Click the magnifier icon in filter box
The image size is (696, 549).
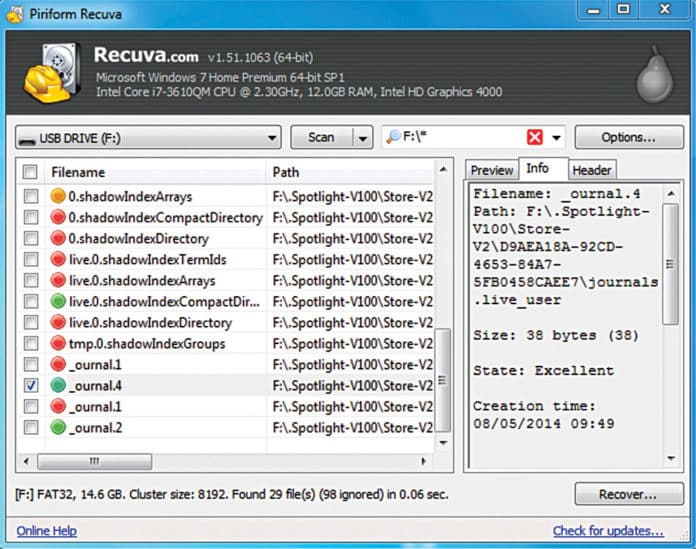(394, 137)
